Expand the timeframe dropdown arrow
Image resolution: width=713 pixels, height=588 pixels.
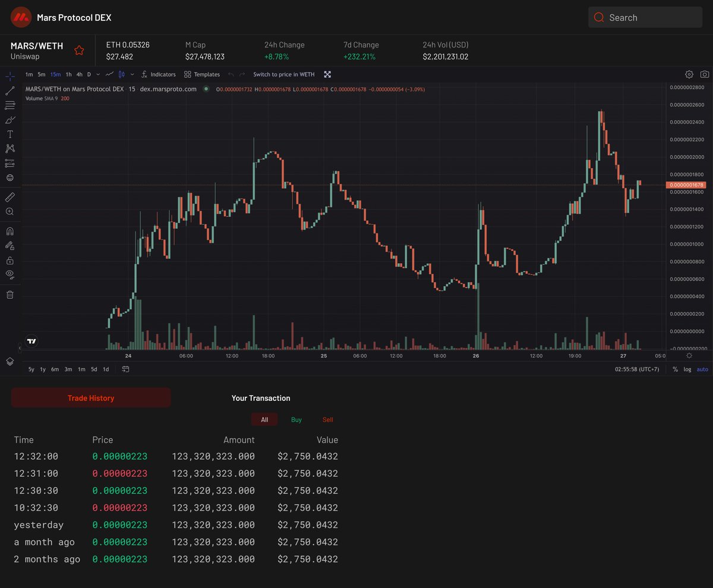click(98, 74)
